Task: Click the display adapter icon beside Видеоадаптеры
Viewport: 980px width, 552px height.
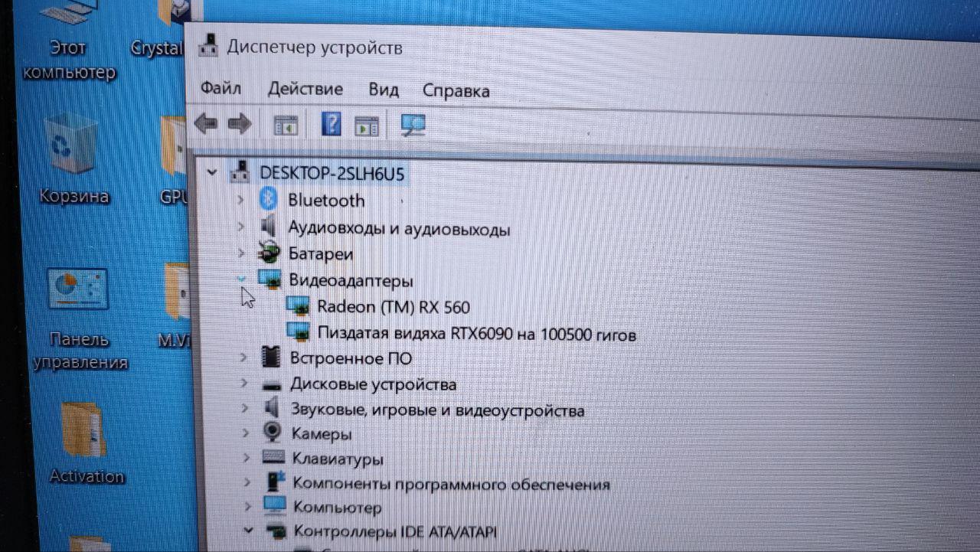Action: coord(269,279)
